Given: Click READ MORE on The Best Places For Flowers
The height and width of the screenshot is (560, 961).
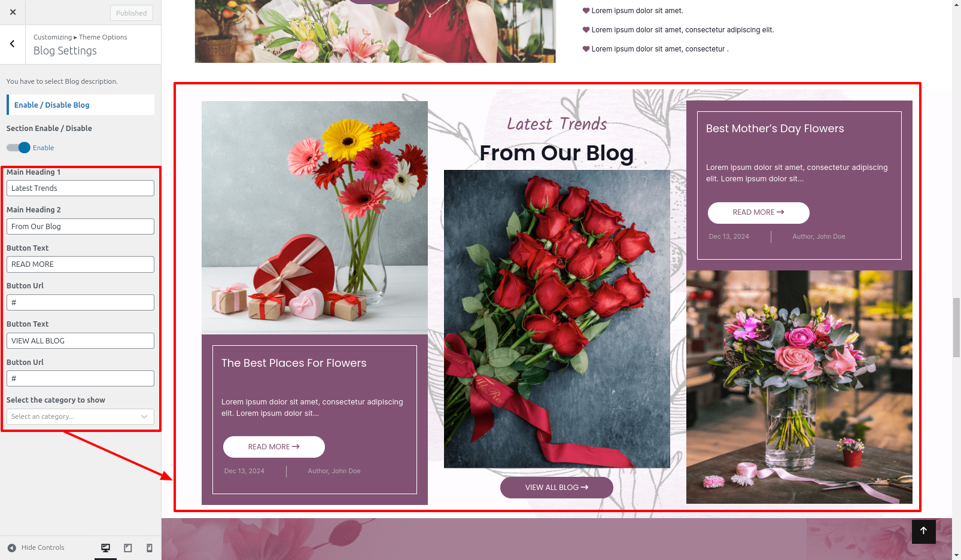Looking at the screenshot, I should pyautogui.click(x=273, y=447).
